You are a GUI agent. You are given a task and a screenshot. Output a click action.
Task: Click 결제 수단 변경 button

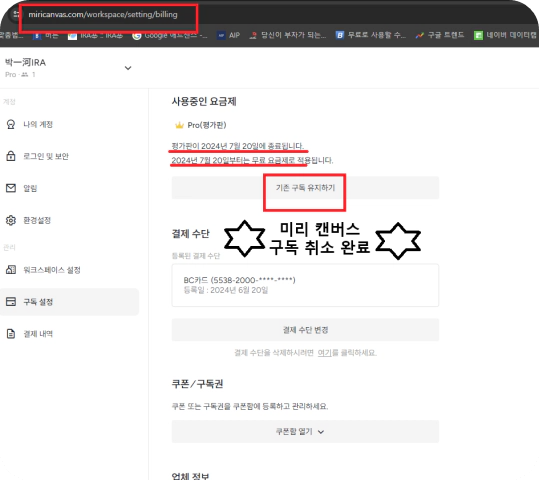click(x=305, y=330)
